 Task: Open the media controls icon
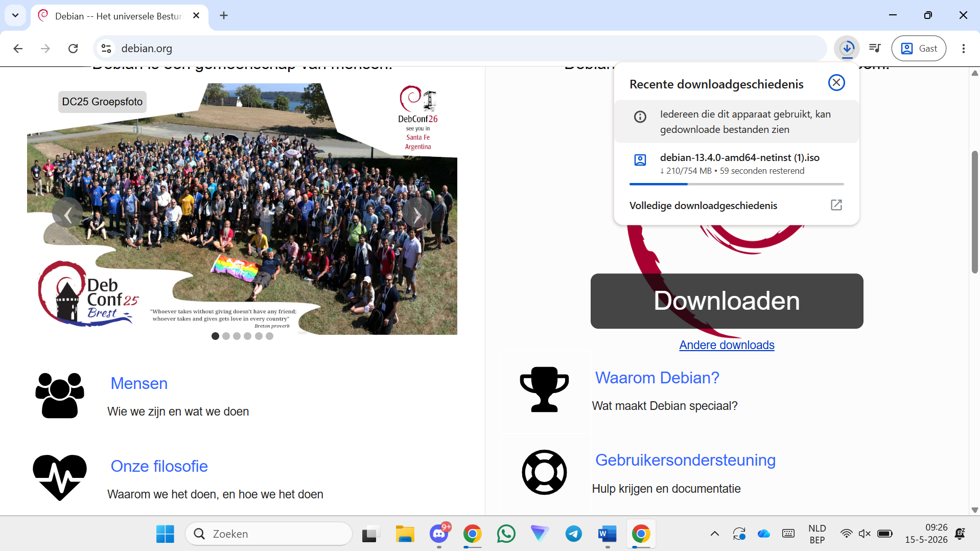point(875,49)
